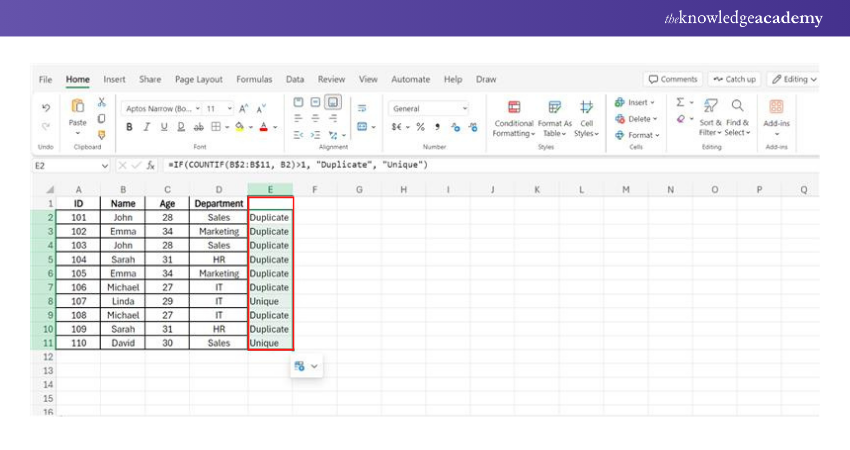The width and height of the screenshot is (850, 450).
Task: Open the font name dropdown
Action: pyautogui.click(x=198, y=108)
